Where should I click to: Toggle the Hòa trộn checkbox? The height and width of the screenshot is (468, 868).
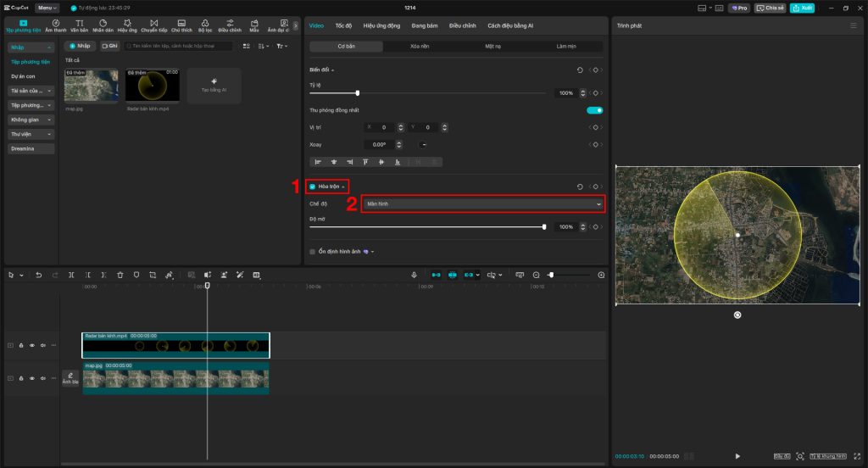coord(313,187)
